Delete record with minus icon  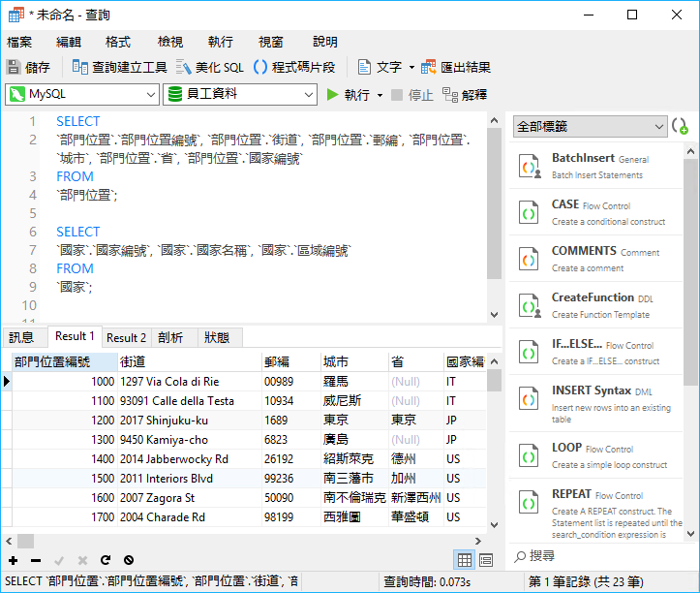[x=36, y=560]
